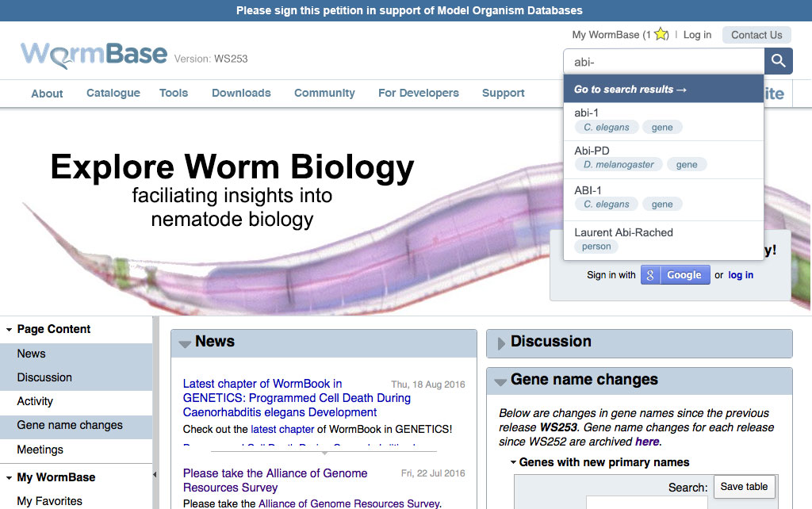This screenshot has height=509, width=812.
Task: Open the Tools menu
Action: point(173,93)
